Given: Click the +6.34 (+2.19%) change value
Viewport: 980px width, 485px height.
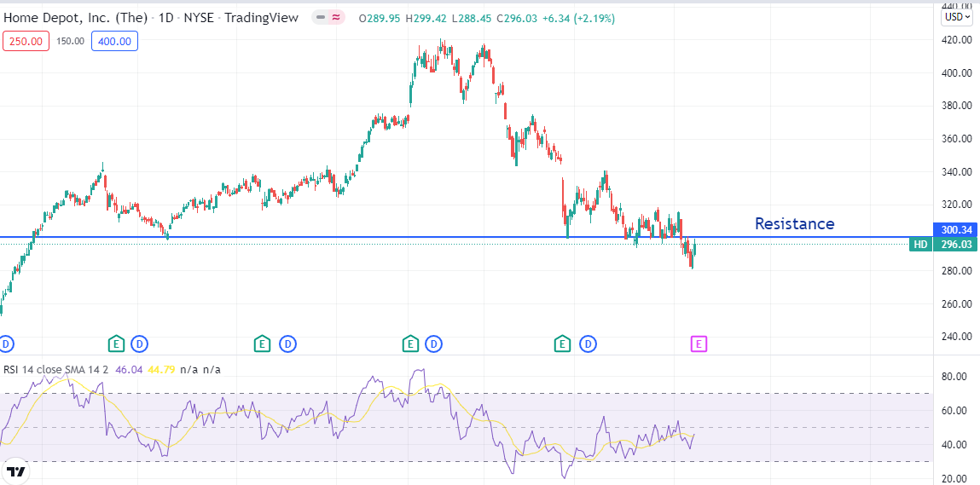Looking at the screenshot, I should [578, 19].
